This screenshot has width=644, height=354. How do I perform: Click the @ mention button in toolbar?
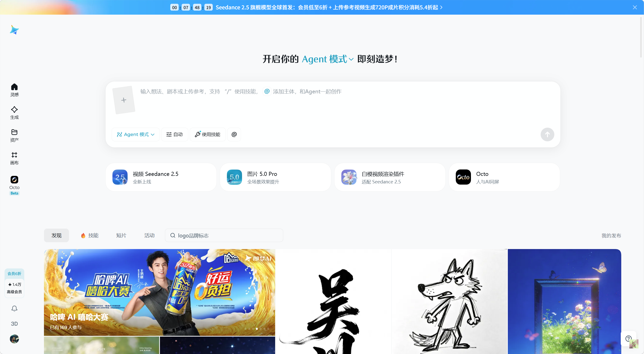click(x=234, y=134)
